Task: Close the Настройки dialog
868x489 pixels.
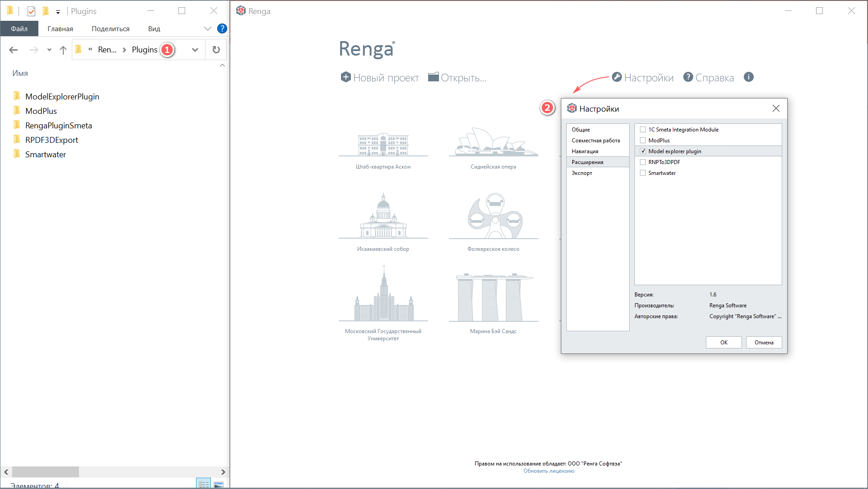Action: click(776, 108)
